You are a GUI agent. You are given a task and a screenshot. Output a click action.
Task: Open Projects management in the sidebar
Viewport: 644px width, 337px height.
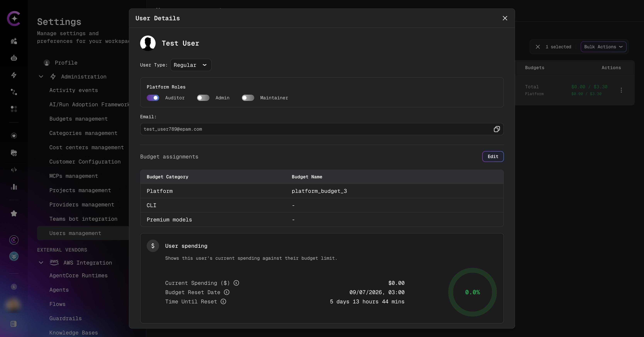[80, 190]
